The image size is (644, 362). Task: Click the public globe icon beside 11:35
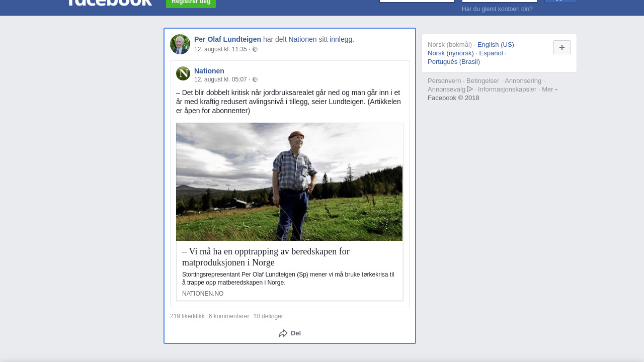point(255,49)
